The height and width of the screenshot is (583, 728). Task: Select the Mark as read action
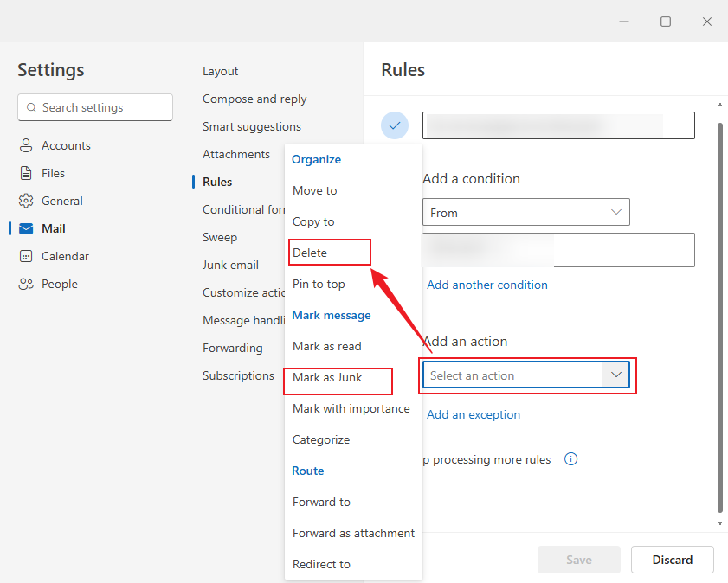point(326,346)
